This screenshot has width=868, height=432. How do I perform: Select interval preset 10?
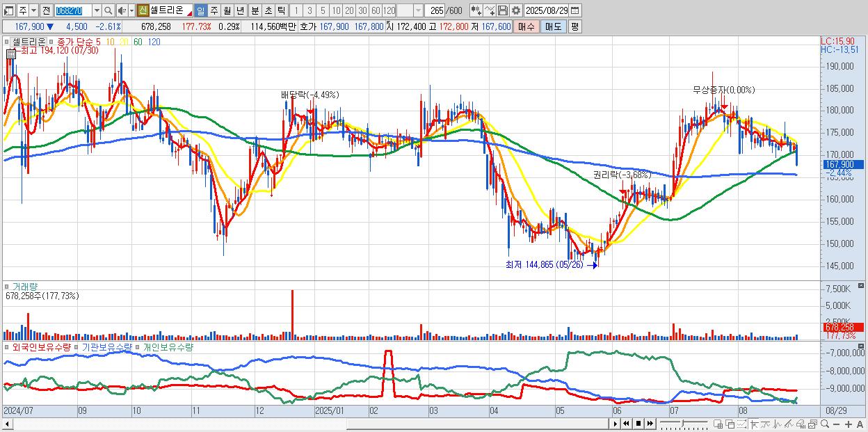point(336,10)
